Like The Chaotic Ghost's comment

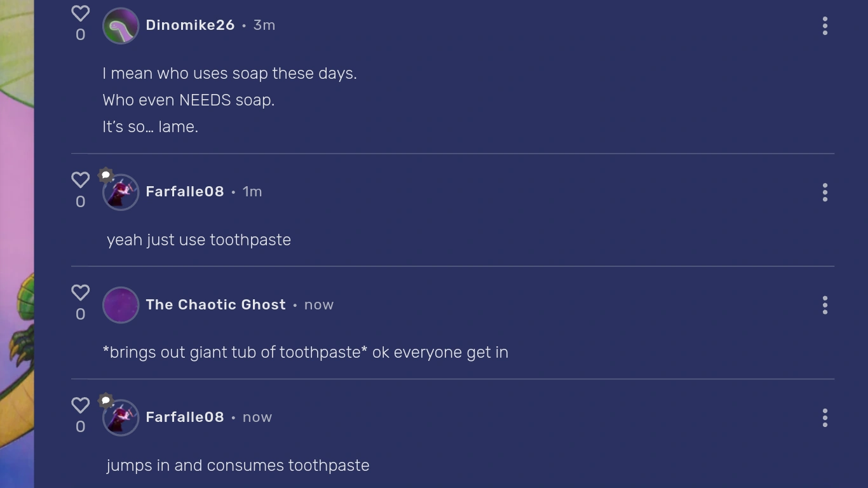[x=80, y=292]
